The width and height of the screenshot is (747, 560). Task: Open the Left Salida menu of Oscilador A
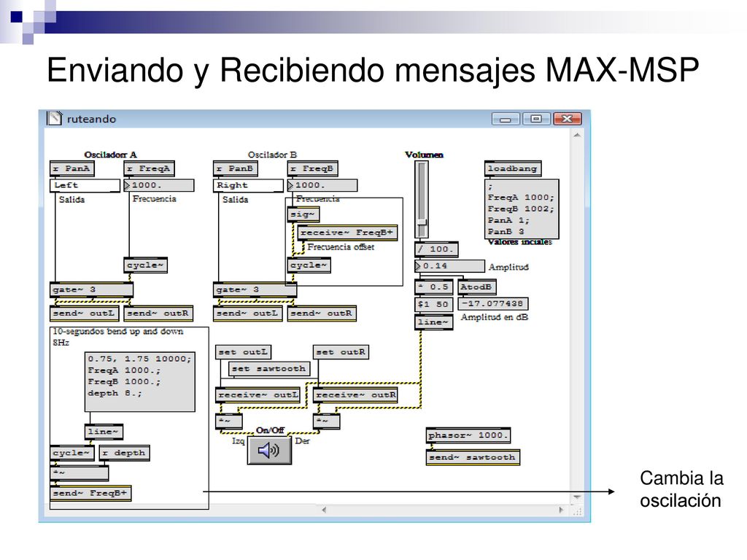[x=85, y=186]
